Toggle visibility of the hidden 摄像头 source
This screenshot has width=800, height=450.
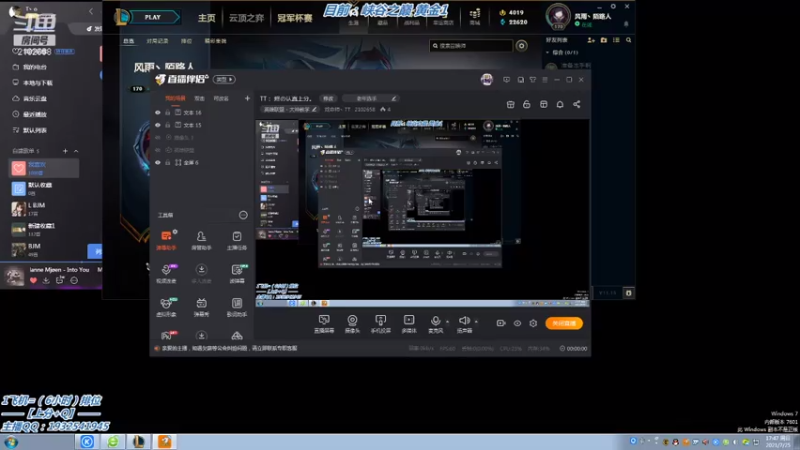point(158,138)
